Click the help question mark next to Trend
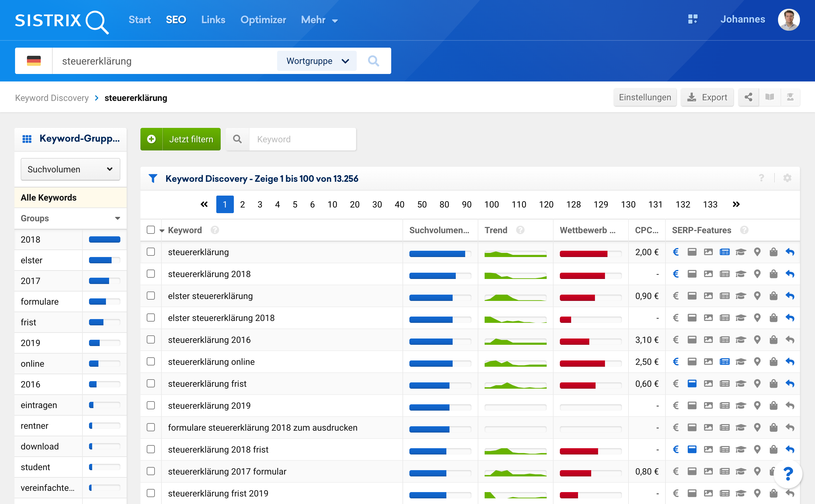This screenshot has width=815, height=504. coord(520,230)
